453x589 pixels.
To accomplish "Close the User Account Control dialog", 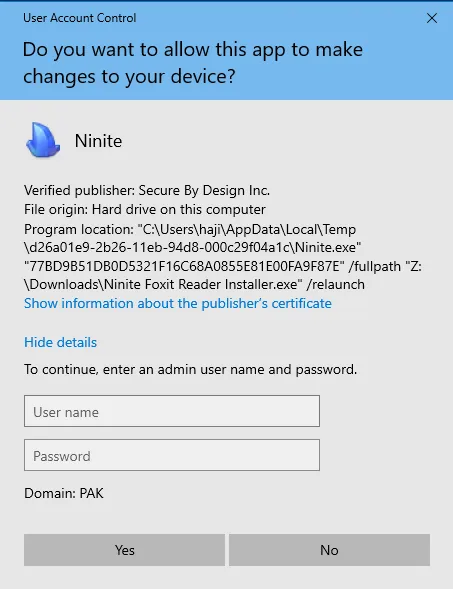I will pos(432,18).
